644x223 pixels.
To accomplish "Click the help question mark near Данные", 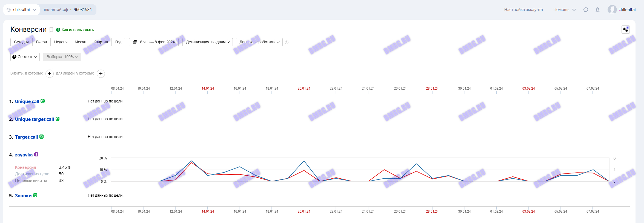I will [x=287, y=42].
